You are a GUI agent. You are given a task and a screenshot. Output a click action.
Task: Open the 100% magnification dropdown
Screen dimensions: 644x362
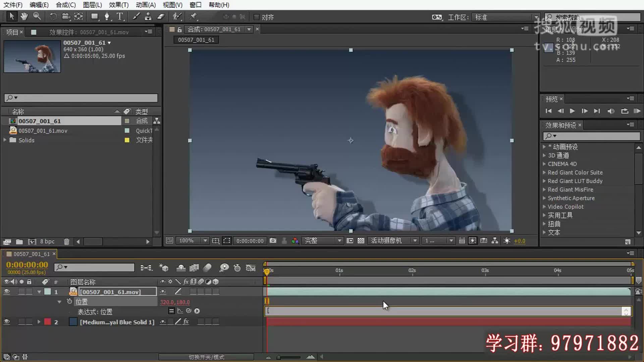(x=192, y=241)
